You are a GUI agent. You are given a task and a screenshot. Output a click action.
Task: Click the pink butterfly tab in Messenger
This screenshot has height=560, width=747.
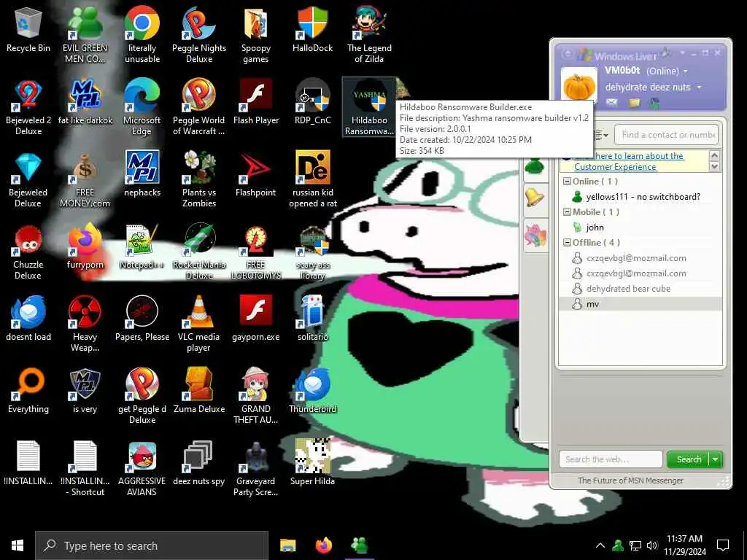click(x=535, y=236)
